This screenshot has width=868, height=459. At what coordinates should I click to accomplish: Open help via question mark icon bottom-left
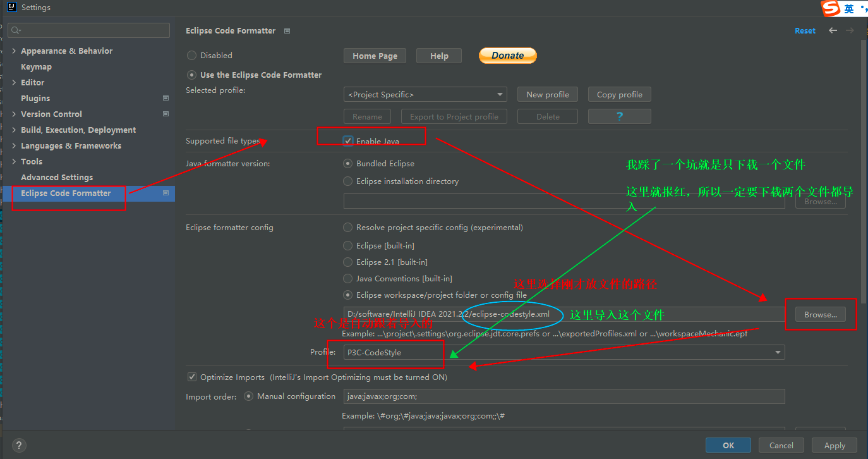tap(19, 445)
